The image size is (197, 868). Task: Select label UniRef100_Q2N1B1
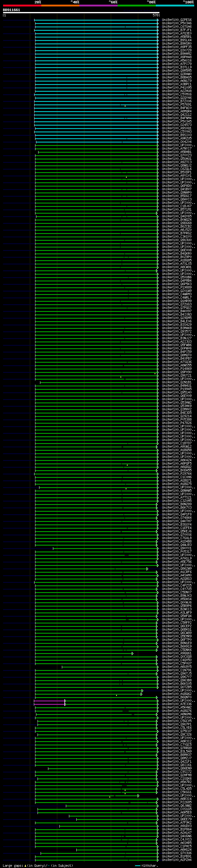click(177, 382)
